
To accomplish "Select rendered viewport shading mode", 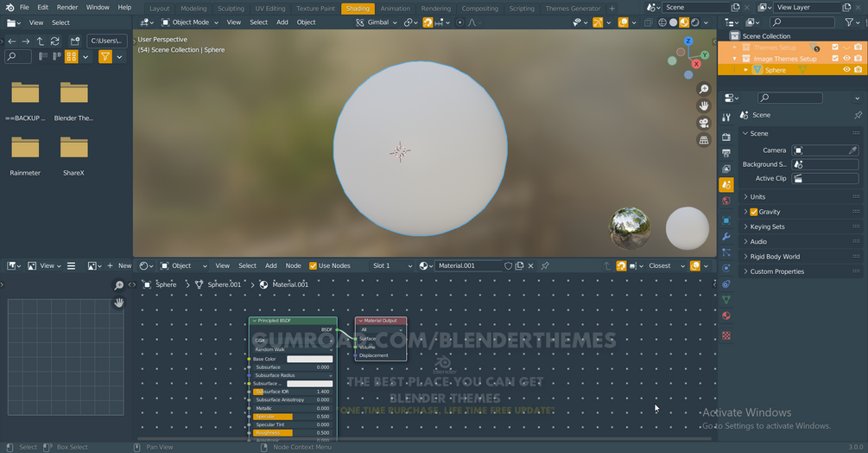I will pyautogui.click(x=695, y=22).
